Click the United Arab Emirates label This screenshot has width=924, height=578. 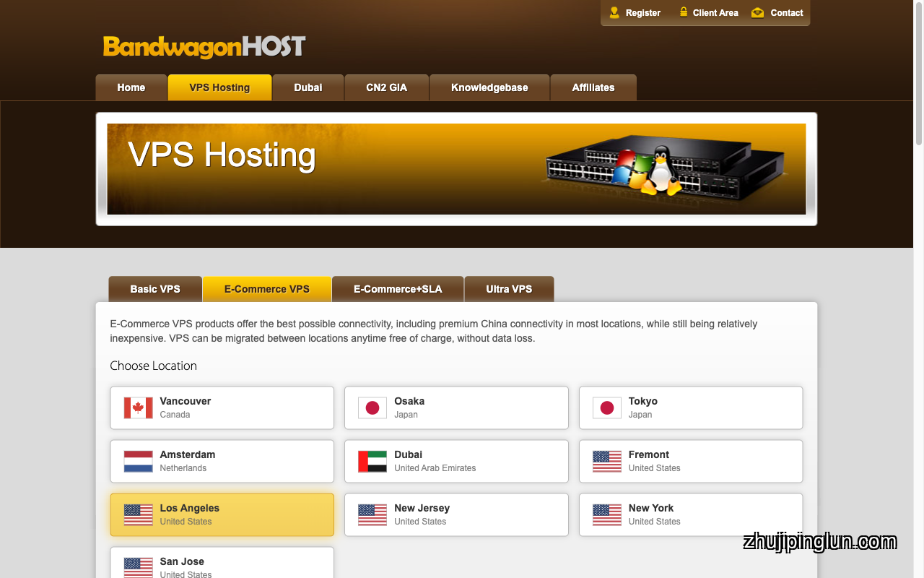435,468
